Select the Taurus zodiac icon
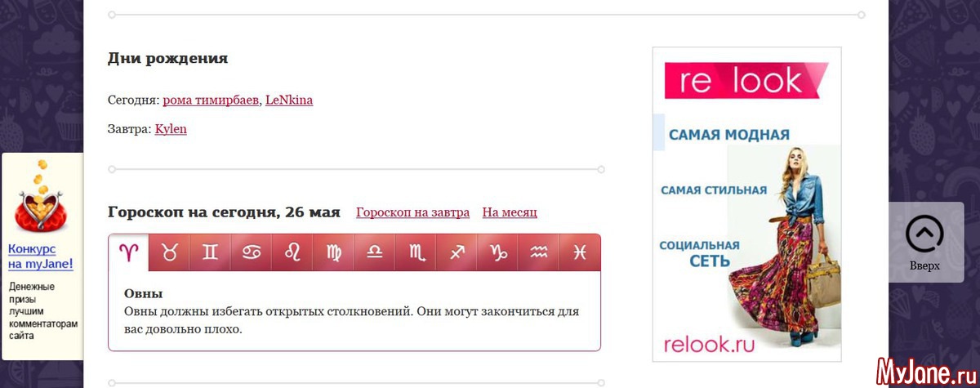 (169, 253)
